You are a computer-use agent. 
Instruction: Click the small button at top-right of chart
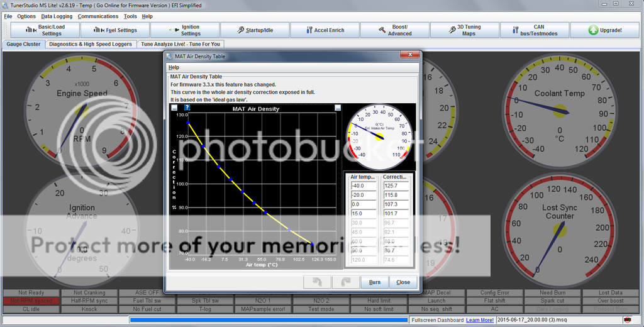coord(338,108)
